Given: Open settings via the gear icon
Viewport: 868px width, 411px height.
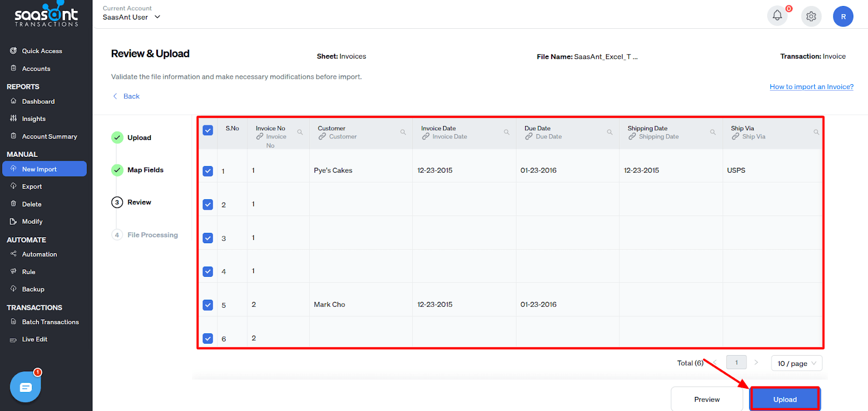Looking at the screenshot, I should [x=811, y=16].
